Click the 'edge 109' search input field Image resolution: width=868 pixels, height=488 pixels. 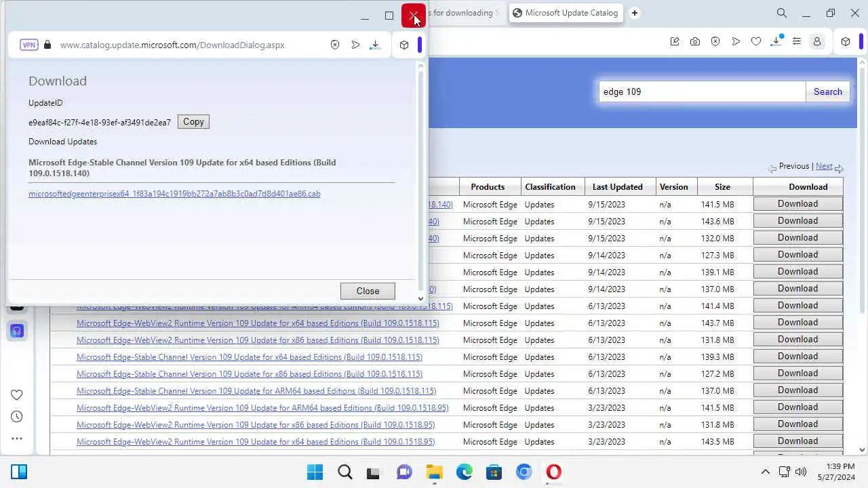click(702, 91)
